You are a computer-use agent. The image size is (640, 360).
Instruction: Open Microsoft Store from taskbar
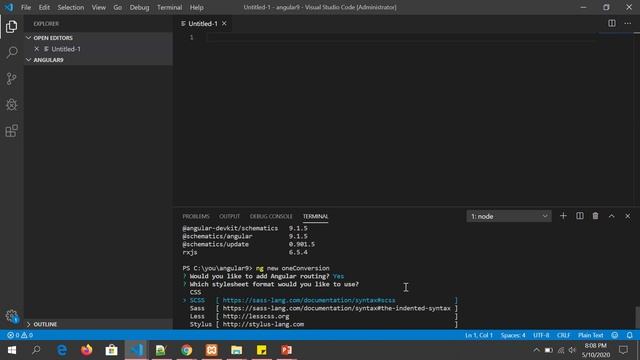tap(111, 350)
